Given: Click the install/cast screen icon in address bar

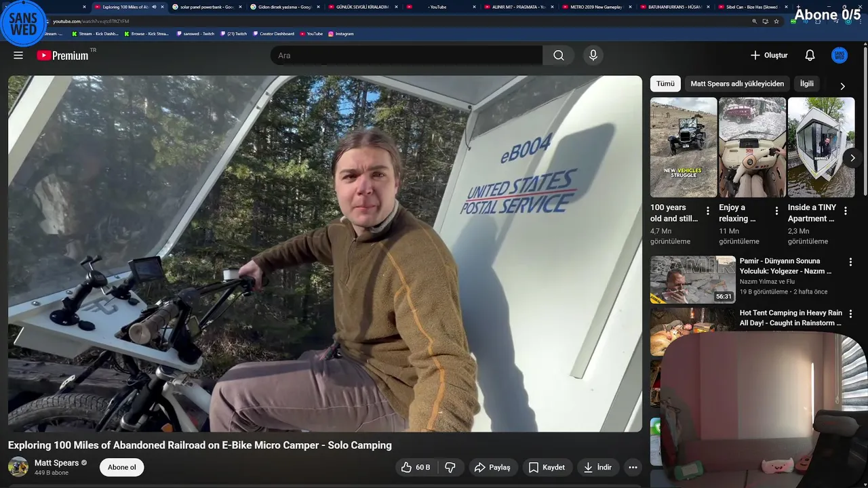Looking at the screenshot, I should pyautogui.click(x=765, y=21).
